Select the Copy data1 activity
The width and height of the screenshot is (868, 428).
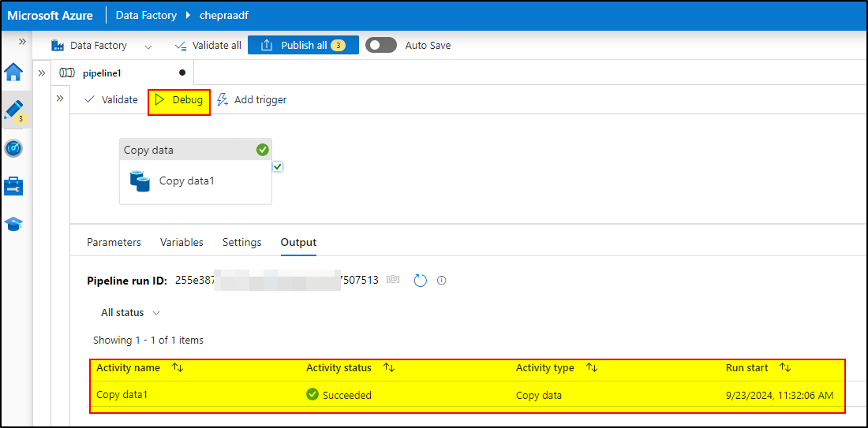point(196,171)
